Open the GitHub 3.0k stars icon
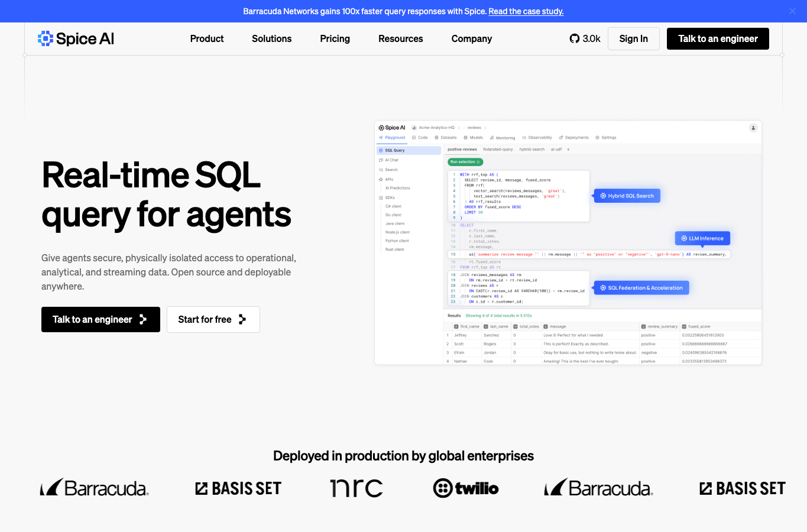The image size is (807, 532). pyautogui.click(x=575, y=38)
